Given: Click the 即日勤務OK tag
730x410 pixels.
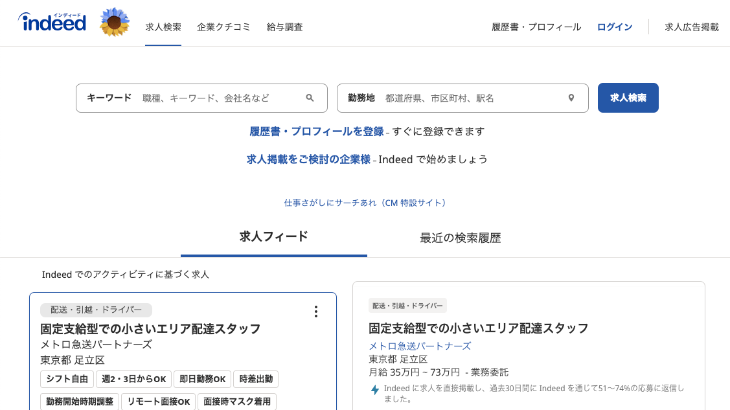Looking at the screenshot, I should (x=203, y=379).
